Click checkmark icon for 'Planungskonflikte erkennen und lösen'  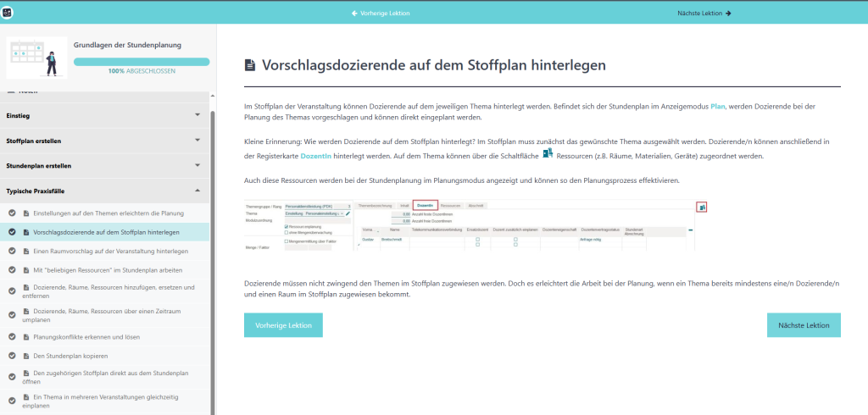coord(13,335)
